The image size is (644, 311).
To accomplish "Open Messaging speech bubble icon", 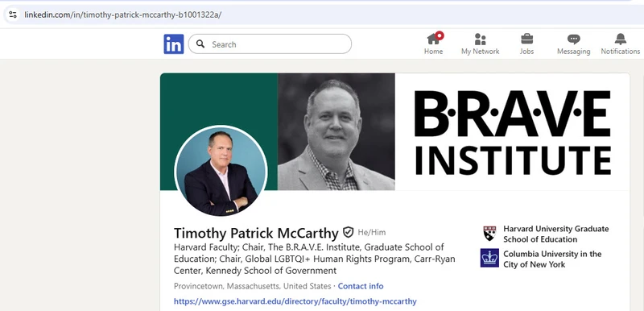I will coord(574,39).
